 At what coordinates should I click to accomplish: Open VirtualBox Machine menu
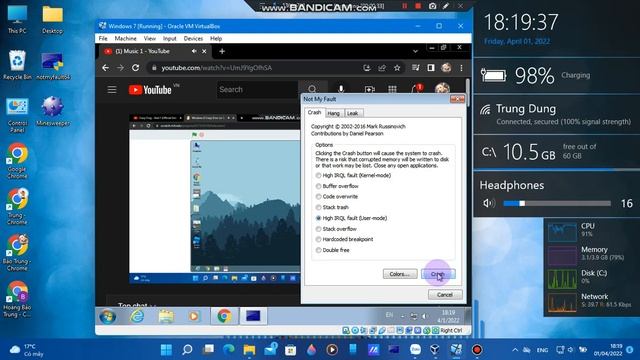125,38
